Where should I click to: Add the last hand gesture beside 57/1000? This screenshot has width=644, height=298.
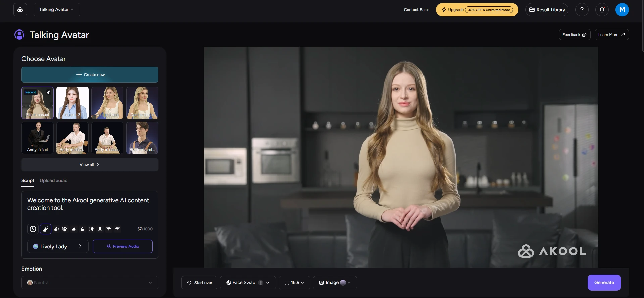coord(117,229)
